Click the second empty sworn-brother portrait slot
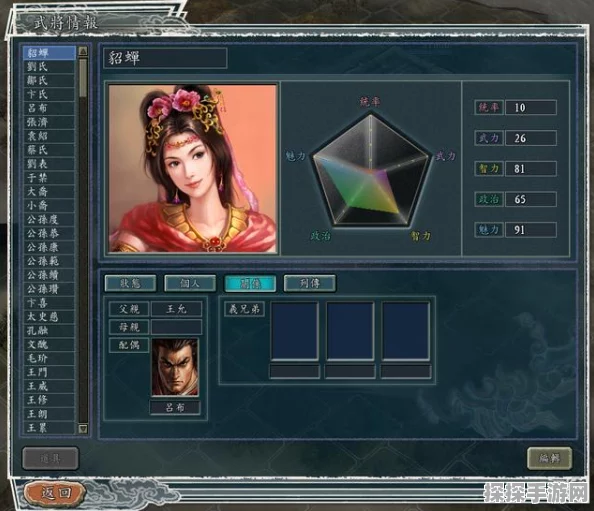This screenshot has width=594, height=511. [350, 331]
